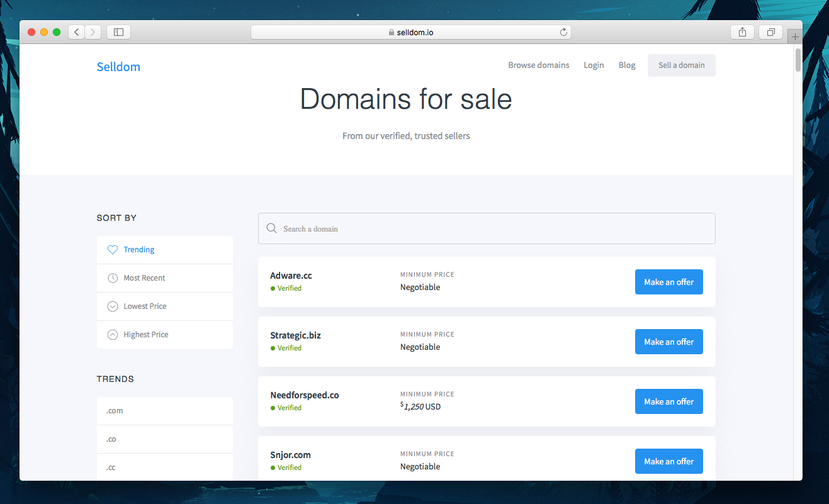This screenshot has width=829, height=504.
Task: Close the Safari window
Action: click(x=31, y=32)
